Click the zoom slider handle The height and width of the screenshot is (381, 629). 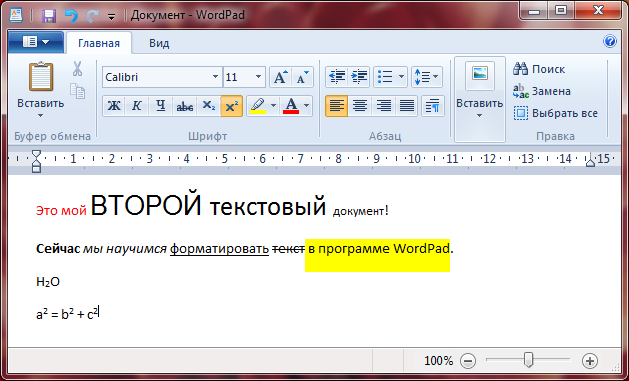529,360
